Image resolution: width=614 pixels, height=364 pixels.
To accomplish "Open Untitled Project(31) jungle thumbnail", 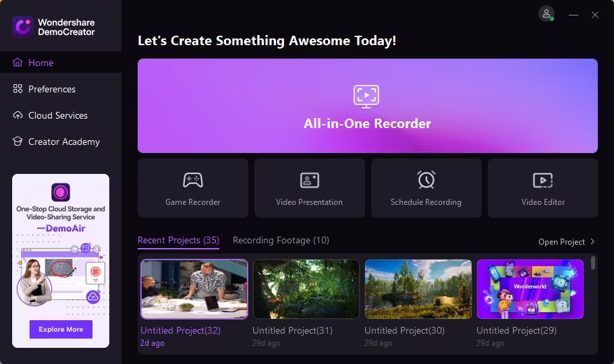I will click(x=306, y=289).
